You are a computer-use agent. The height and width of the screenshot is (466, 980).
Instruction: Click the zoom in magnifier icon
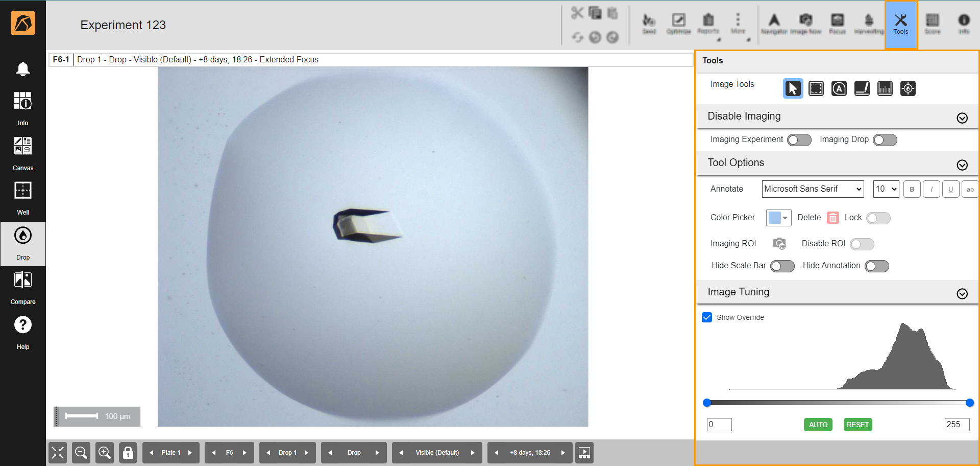105,453
